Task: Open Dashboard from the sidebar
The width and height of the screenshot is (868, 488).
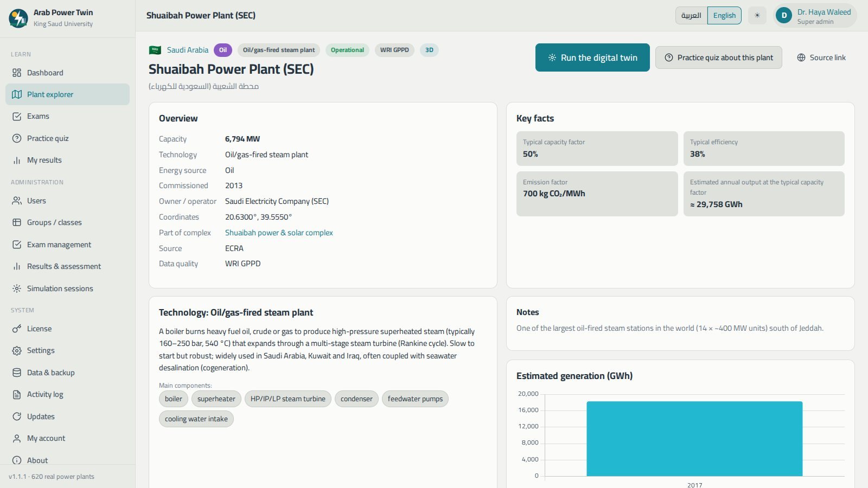Action: click(68, 73)
